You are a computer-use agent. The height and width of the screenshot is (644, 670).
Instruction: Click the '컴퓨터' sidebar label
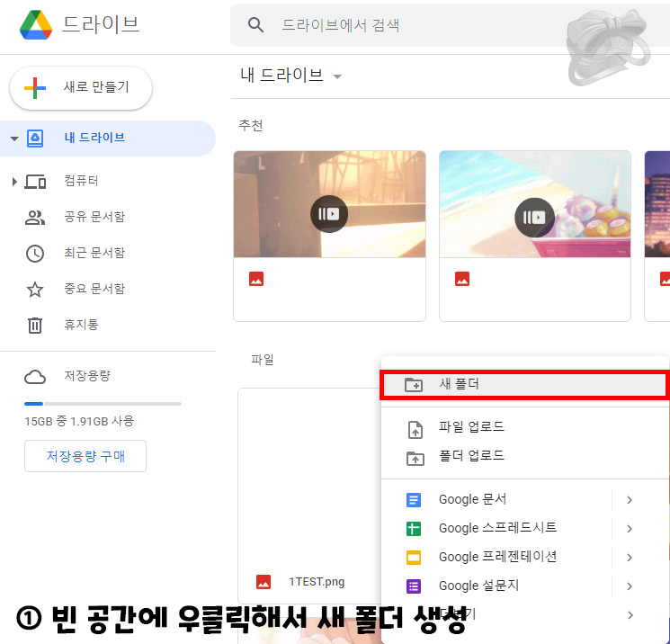pos(81,181)
